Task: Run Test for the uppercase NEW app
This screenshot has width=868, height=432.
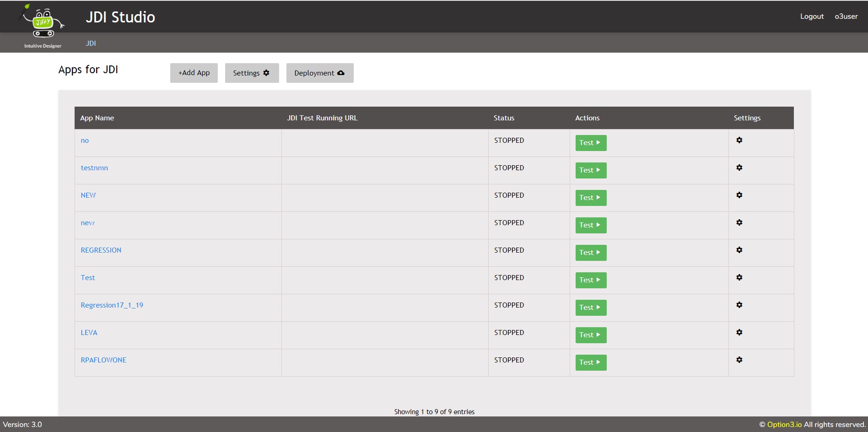Action: click(x=591, y=198)
